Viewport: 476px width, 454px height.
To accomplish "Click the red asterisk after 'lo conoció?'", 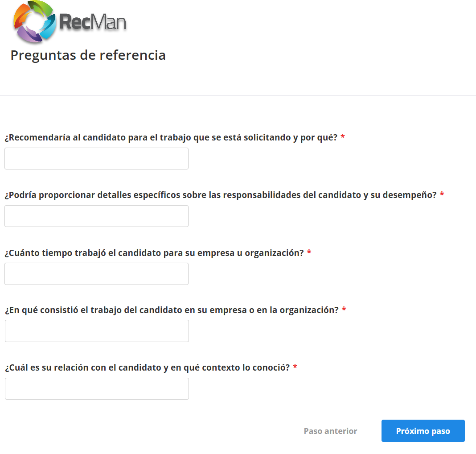I will [295, 368].
